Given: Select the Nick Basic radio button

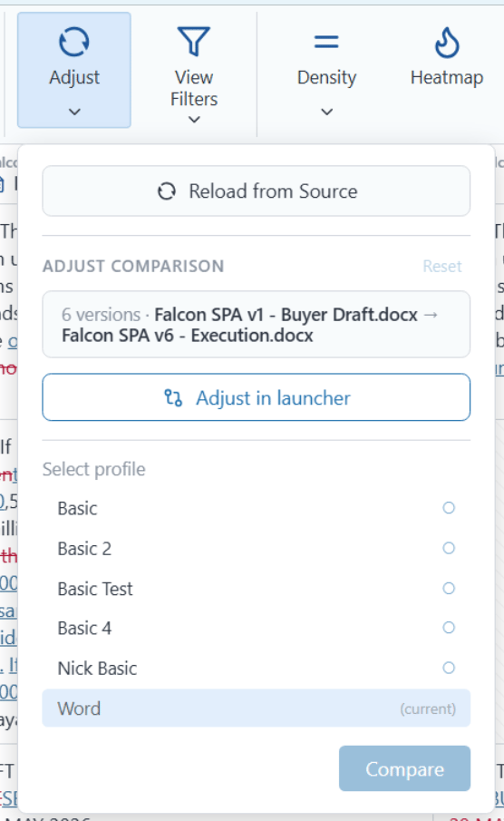Looking at the screenshot, I should coord(449,668).
